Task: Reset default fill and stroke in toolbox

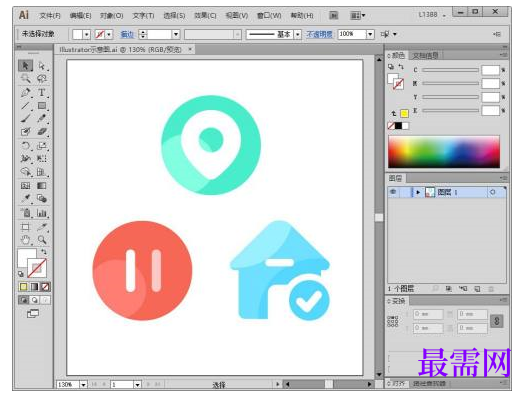Action: [21, 274]
